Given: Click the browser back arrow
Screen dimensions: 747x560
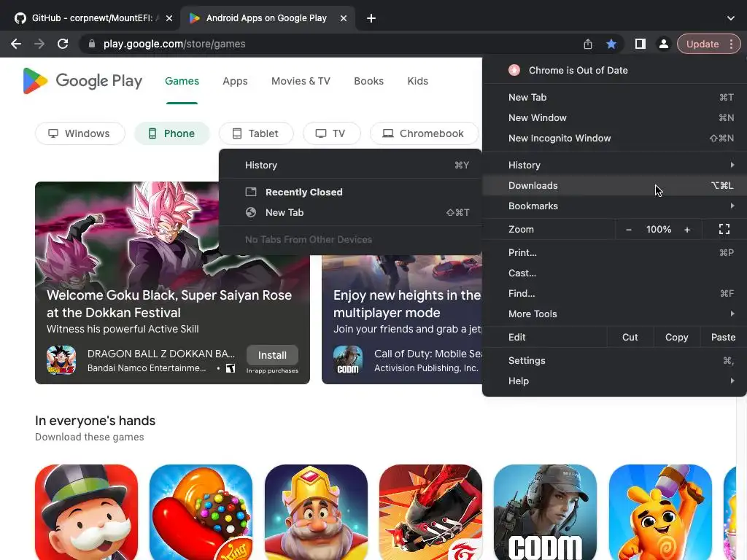Looking at the screenshot, I should click(x=16, y=44).
